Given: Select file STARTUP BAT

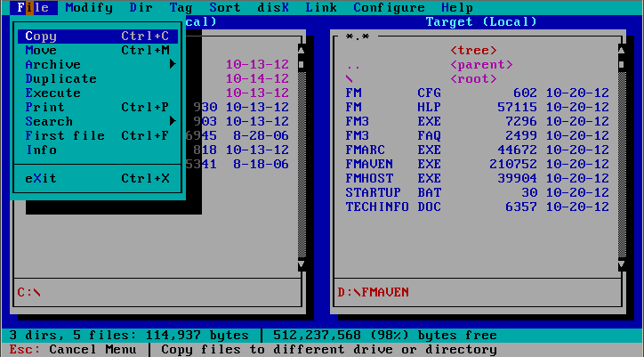Looking at the screenshot, I should [x=477, y=192].
